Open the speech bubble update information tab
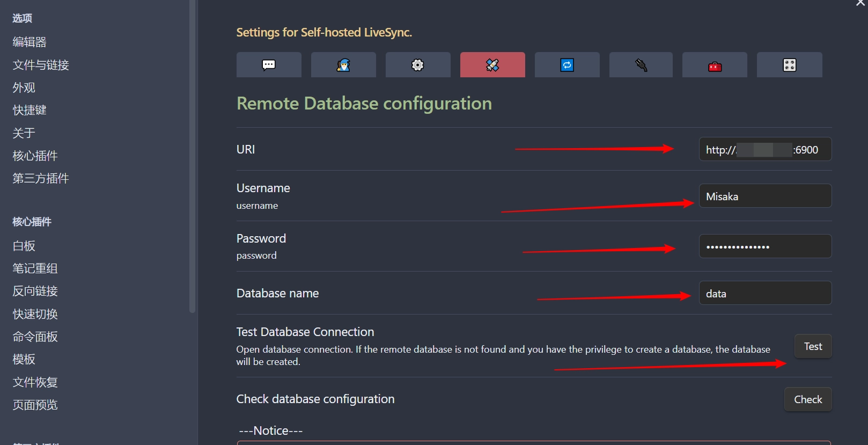The image size is (868, 445). pyautogui.click(x=269, y=65)
